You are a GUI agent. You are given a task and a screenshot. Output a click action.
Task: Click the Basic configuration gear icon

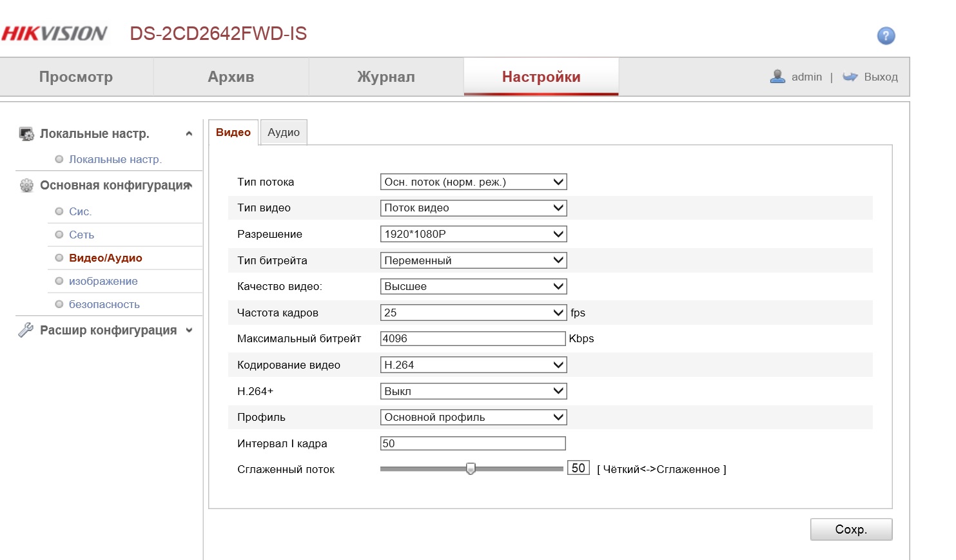coord(26,186)
